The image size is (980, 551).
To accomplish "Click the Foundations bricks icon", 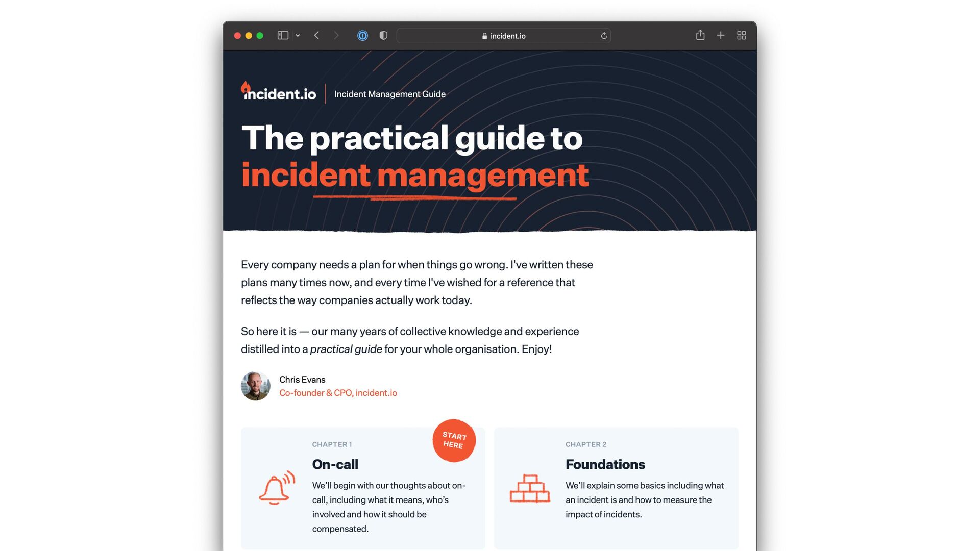I will [x=530, y=488].
